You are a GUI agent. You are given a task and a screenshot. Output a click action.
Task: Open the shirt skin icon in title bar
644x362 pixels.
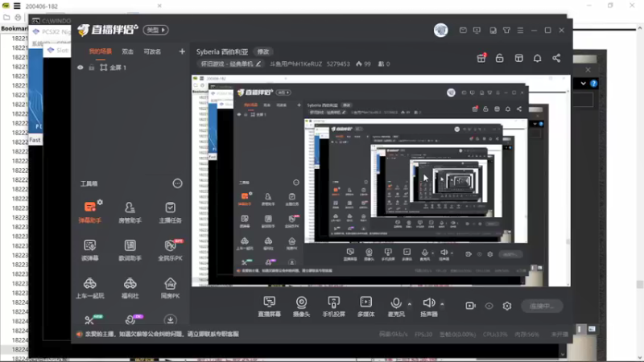click(x=506, y=31)
